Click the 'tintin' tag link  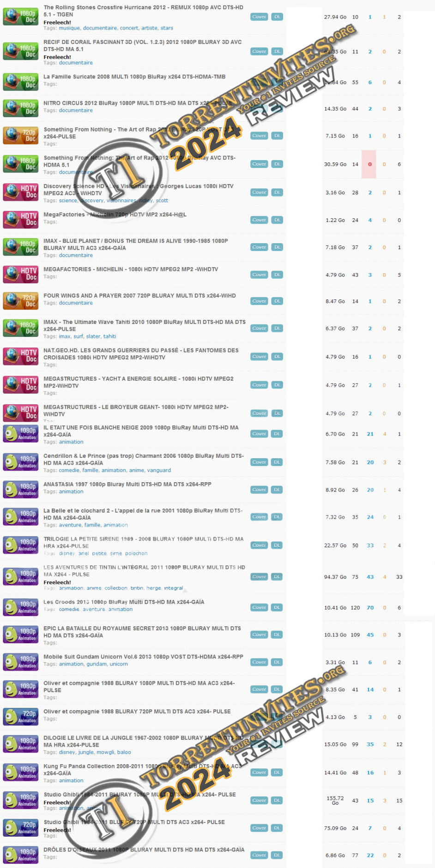coord(137,588)
